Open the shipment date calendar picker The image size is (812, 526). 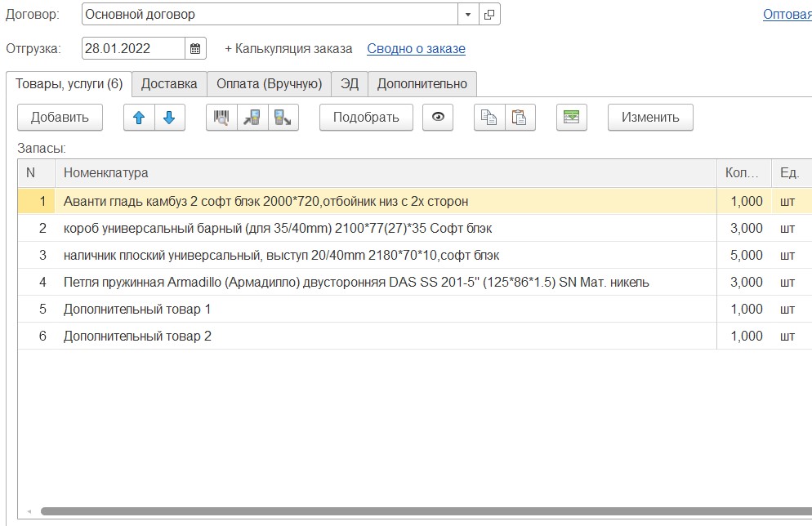[x=196, y=48]
